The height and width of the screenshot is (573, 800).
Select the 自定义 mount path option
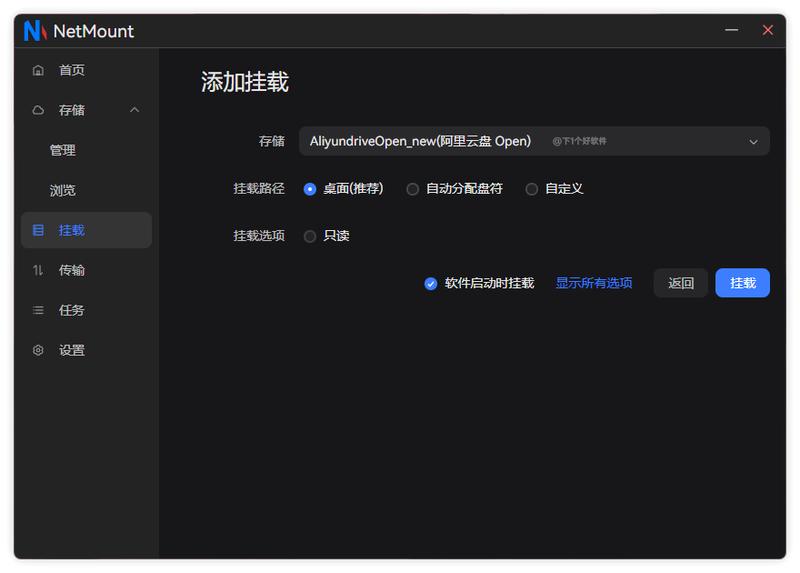click(x=532, y=189)
